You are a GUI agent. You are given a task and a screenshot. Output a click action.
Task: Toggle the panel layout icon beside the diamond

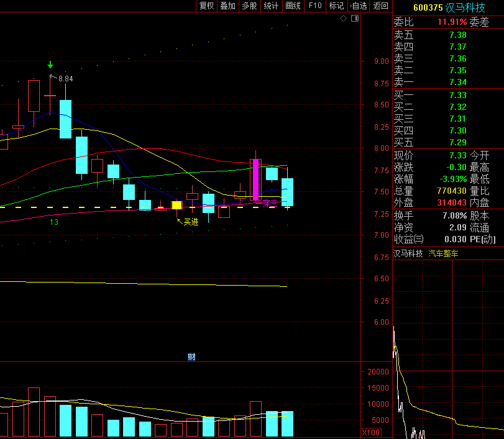pos(354,18)
